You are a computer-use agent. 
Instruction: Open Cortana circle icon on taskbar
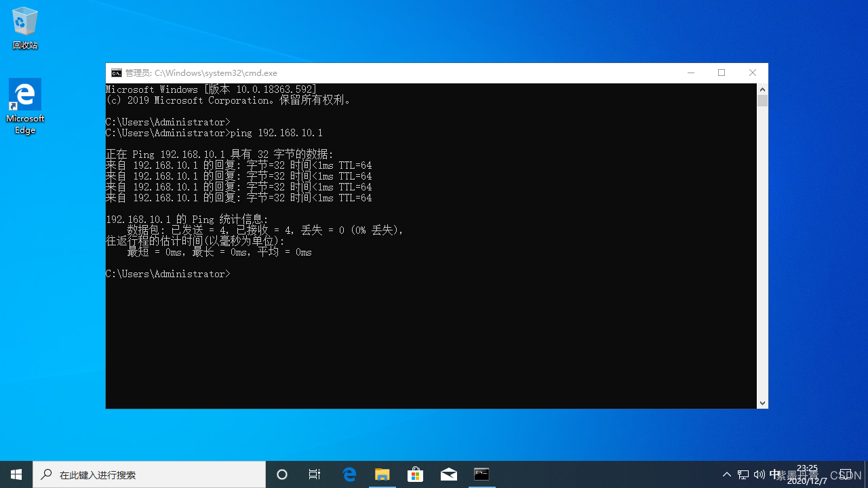[x=282, y=474]
